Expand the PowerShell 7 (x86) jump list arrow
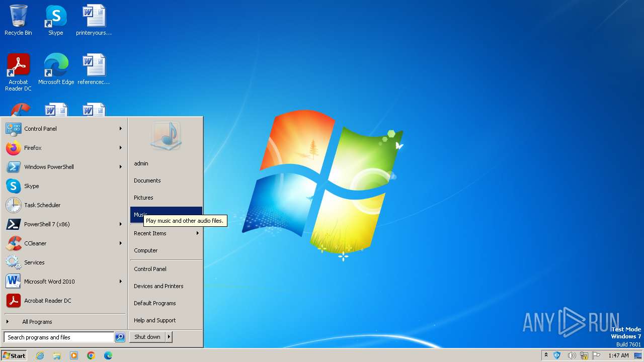Screen dimensions: 644x362 tap(121, 224)
